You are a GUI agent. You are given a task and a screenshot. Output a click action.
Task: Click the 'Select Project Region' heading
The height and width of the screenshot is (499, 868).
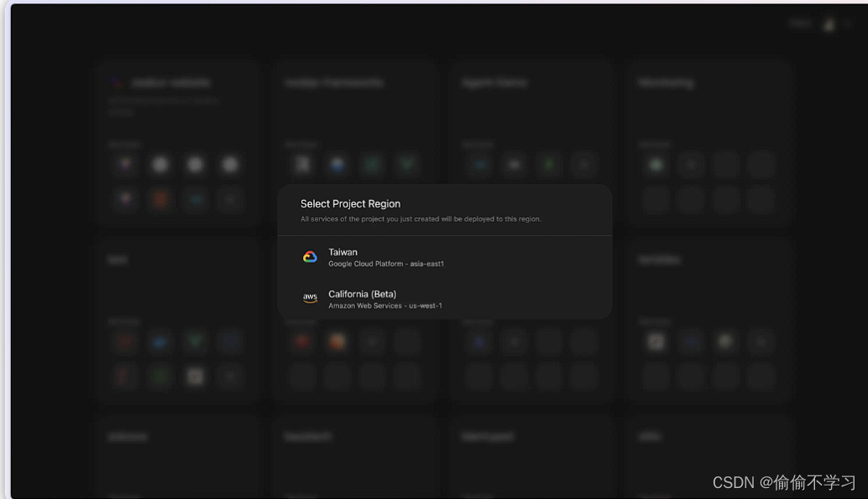tap(350, 204)
